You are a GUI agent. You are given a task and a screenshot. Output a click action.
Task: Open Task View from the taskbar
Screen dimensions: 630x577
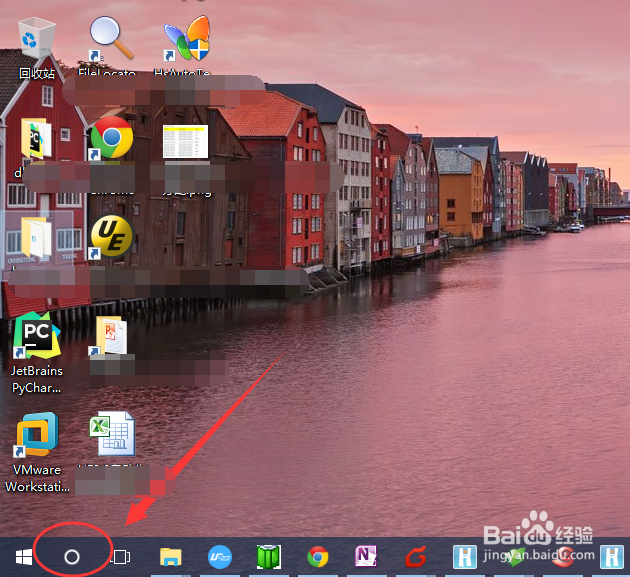121,557
